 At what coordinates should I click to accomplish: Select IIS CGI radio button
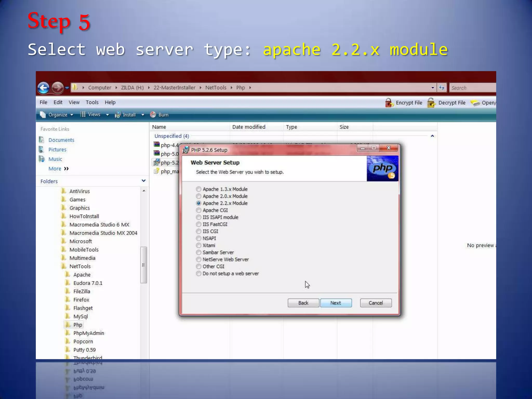198,231
